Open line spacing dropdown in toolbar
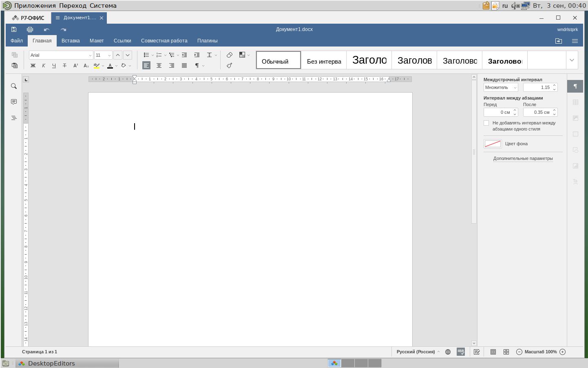 tap(212, 55)
